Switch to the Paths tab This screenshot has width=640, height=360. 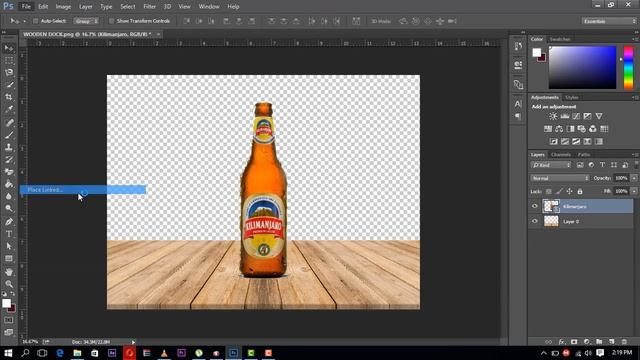pyautogui.click(x=584, y=155)
